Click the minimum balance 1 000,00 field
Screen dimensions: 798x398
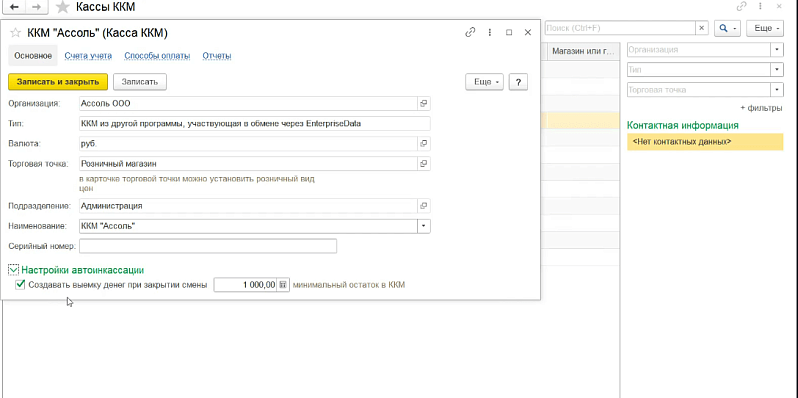click(x=245, y=285)
